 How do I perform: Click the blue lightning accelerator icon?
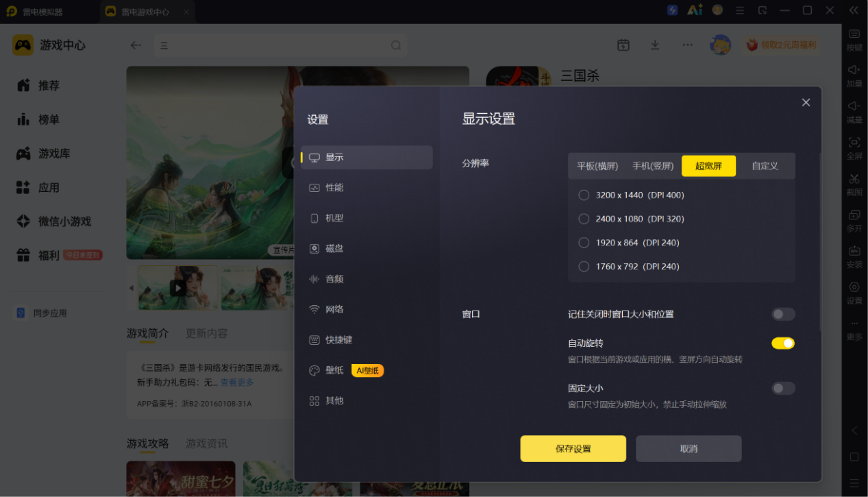tap(673, 10)
